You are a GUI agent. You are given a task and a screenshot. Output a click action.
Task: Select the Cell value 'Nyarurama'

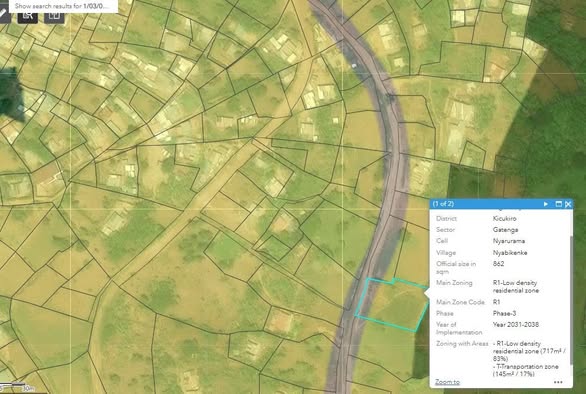coord(509,241)
